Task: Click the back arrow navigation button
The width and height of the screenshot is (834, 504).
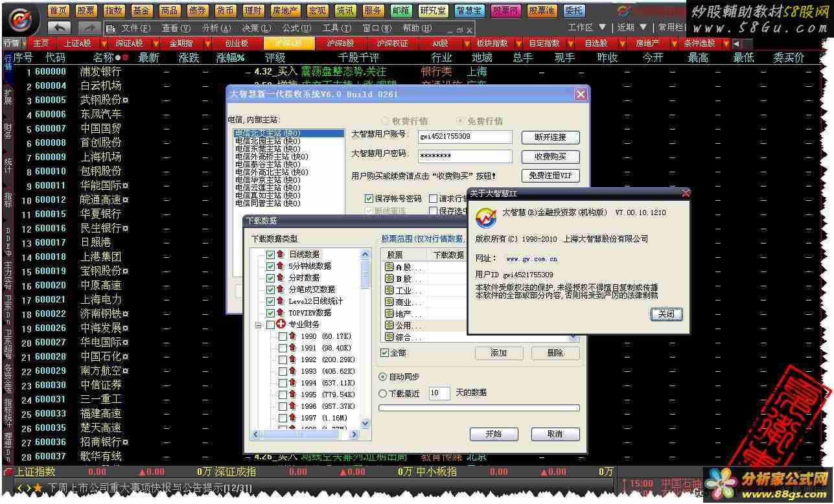Action: click(x=60, y=28)
